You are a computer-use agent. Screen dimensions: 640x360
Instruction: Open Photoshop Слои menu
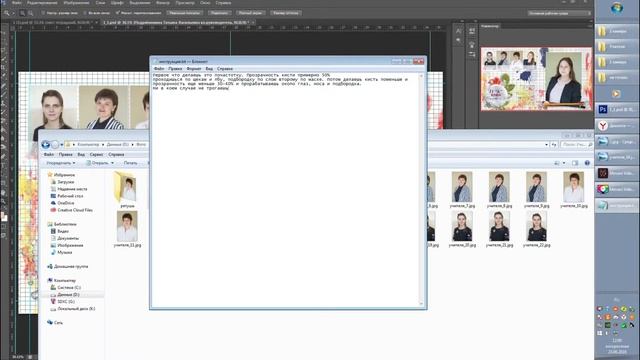click(100, 3)
